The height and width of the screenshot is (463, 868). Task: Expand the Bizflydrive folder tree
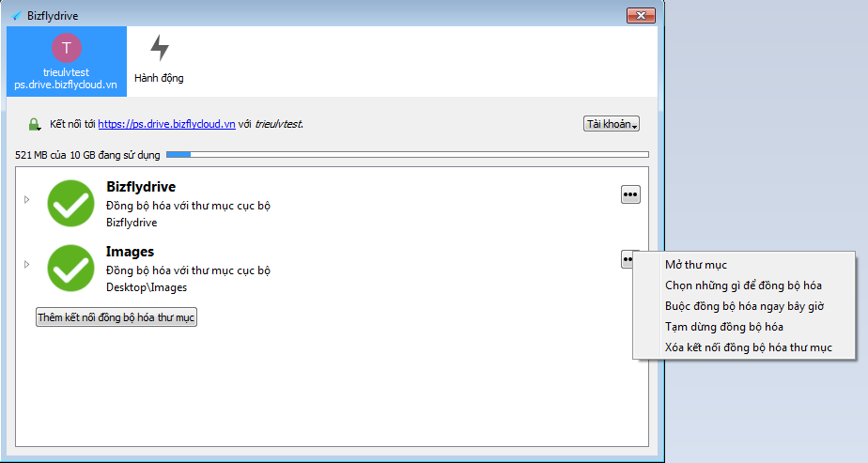pyautogui.click(x=26, y=199)
